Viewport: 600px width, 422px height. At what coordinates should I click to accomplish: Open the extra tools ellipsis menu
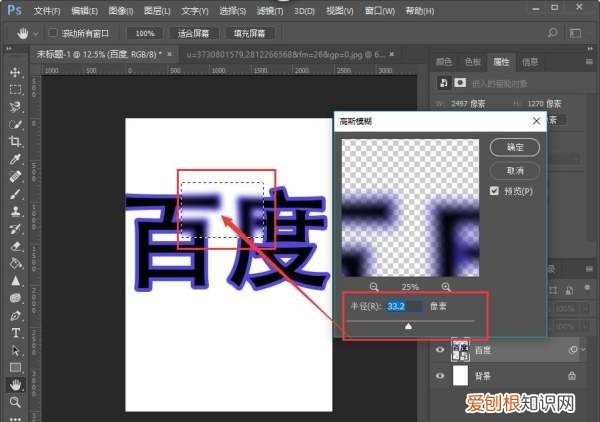(15, 419)
